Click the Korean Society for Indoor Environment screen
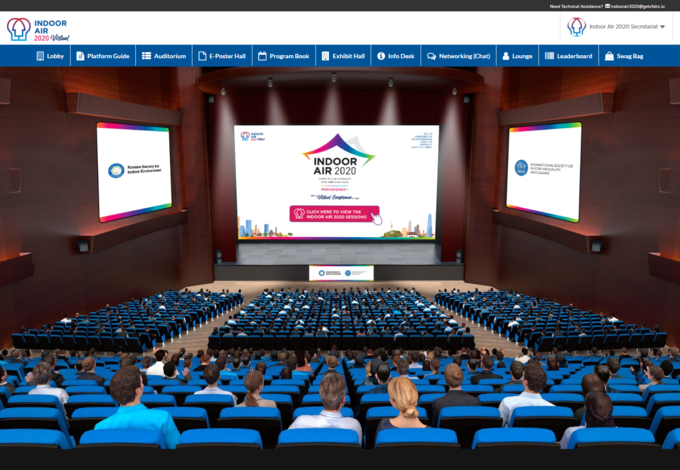680x470 pixels. (134, 171)
